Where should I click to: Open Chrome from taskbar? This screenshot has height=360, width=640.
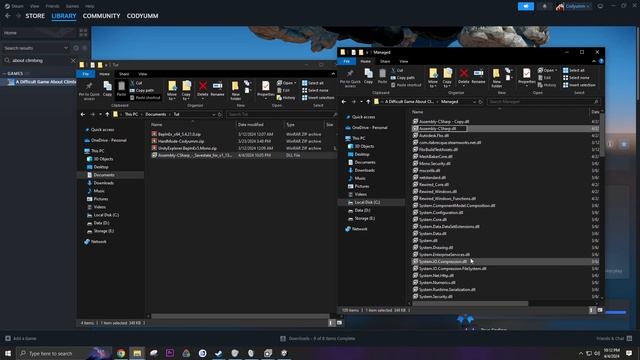tap(121, 353)
